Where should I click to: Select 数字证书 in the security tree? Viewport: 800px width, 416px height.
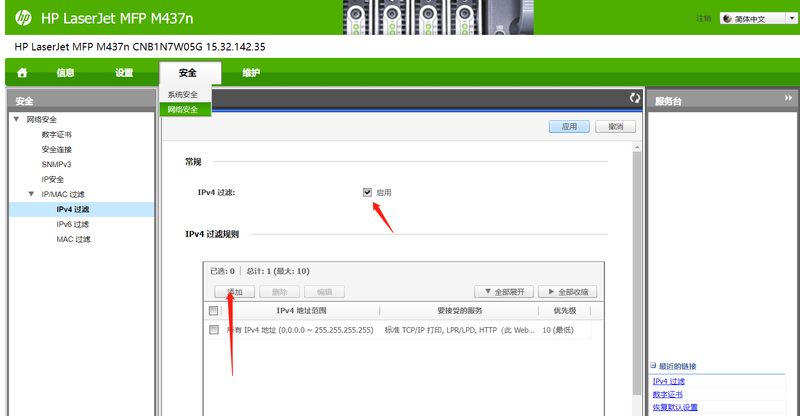57,134
